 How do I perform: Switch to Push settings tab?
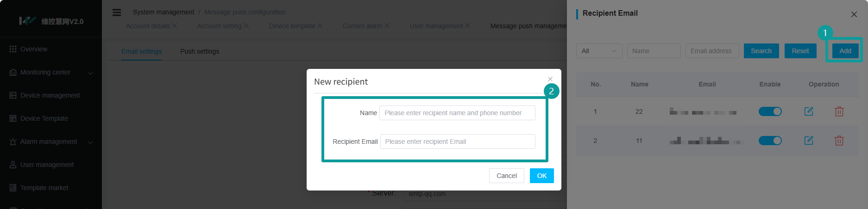(x=200, y=51)
